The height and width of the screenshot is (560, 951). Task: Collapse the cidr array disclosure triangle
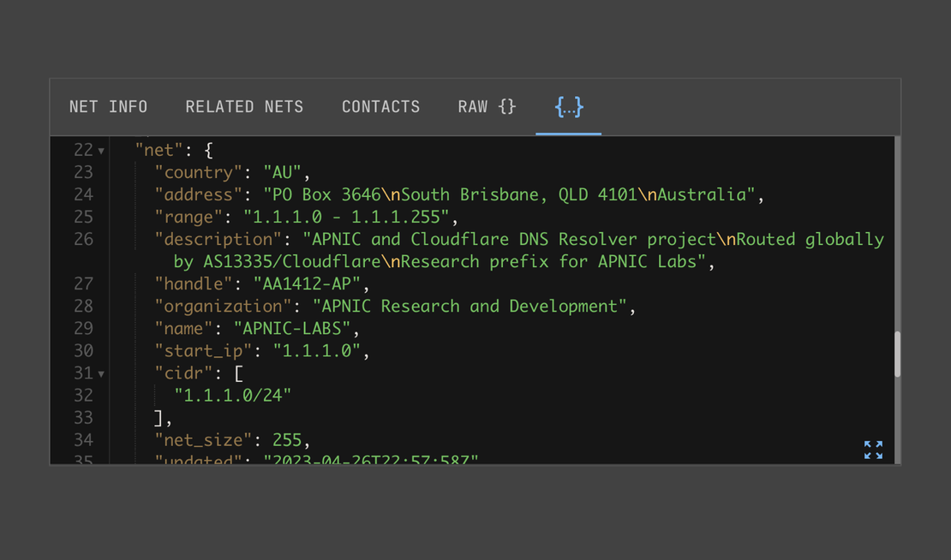[100, 373]
